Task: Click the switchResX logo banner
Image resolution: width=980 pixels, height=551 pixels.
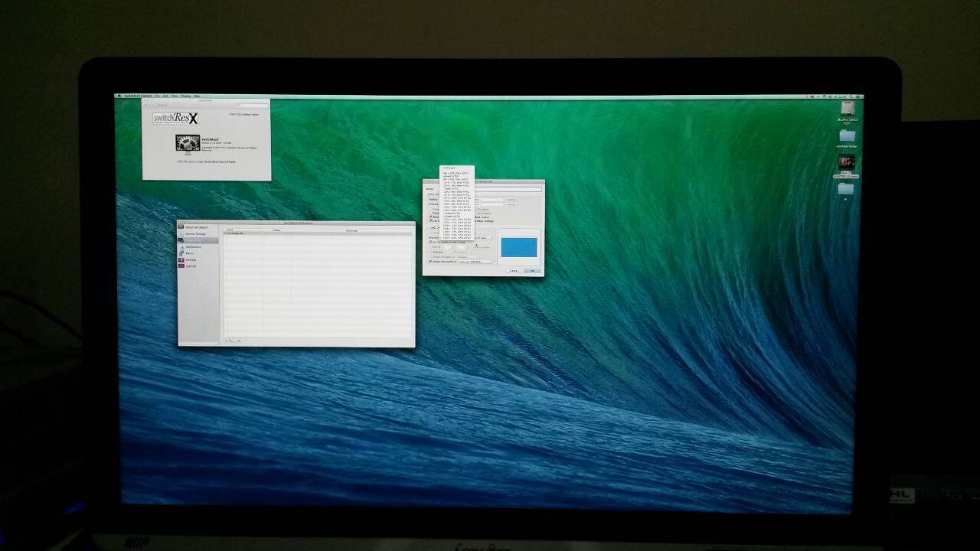Action: coord(175,118)
